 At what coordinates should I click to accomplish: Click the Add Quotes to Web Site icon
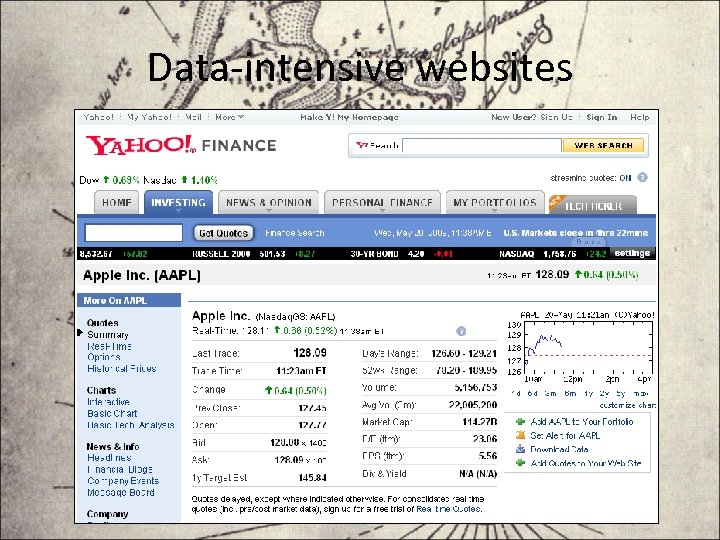point(520,463)
